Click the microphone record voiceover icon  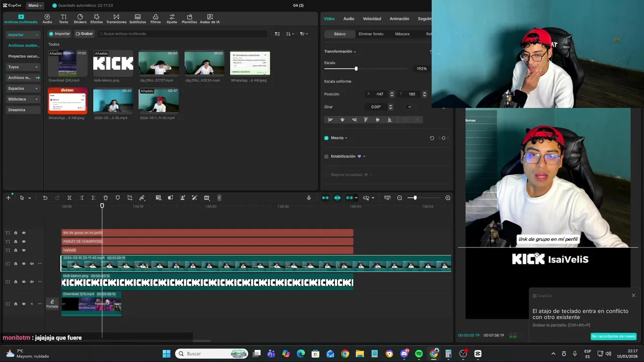coord(309,198)
